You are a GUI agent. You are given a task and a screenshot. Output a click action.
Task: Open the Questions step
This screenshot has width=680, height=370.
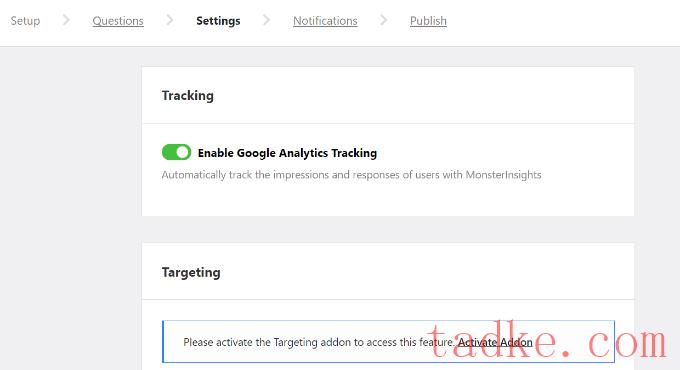pyautogui.click(x=118, y=20)
